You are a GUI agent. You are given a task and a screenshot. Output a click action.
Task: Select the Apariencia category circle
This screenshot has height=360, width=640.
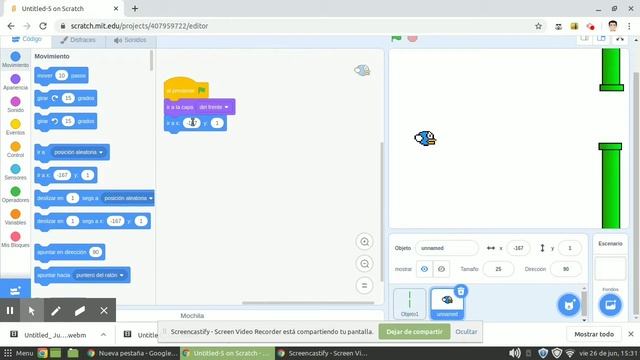point(16,79)
